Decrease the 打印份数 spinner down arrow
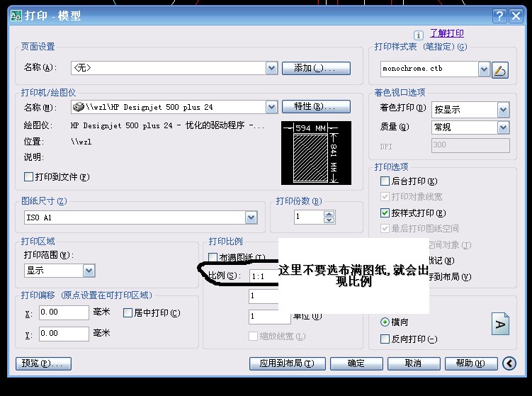Screen dimensions: 532x396 point(329,220)
